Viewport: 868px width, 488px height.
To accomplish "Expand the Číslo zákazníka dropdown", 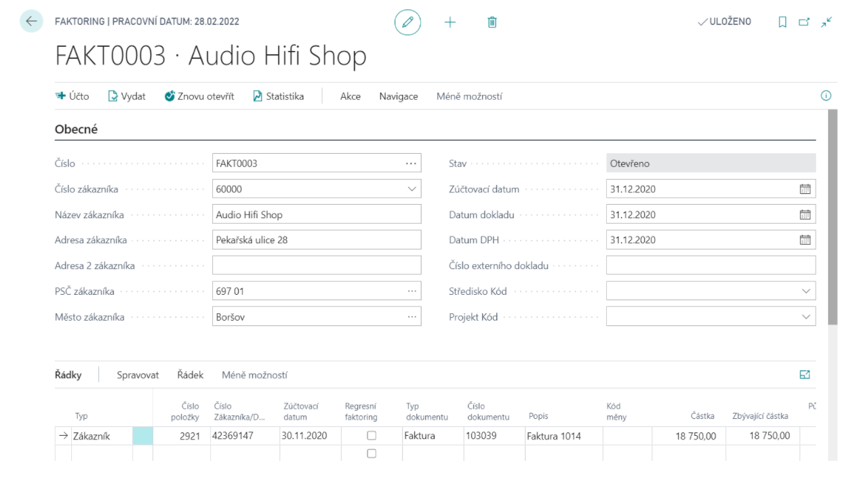I will tap(412, 189).
